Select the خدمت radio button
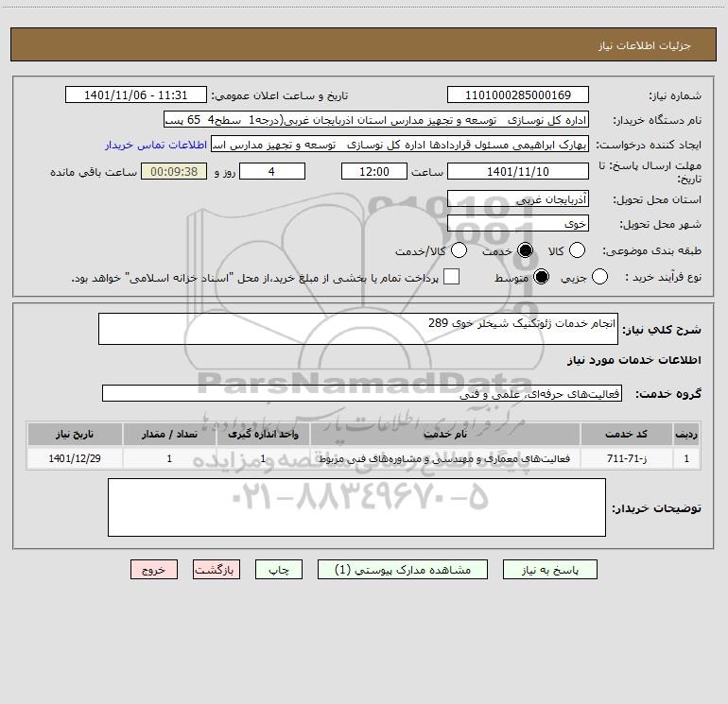Image resolution: width=728 pixels, height=704 pixels. tap(525, 250)
